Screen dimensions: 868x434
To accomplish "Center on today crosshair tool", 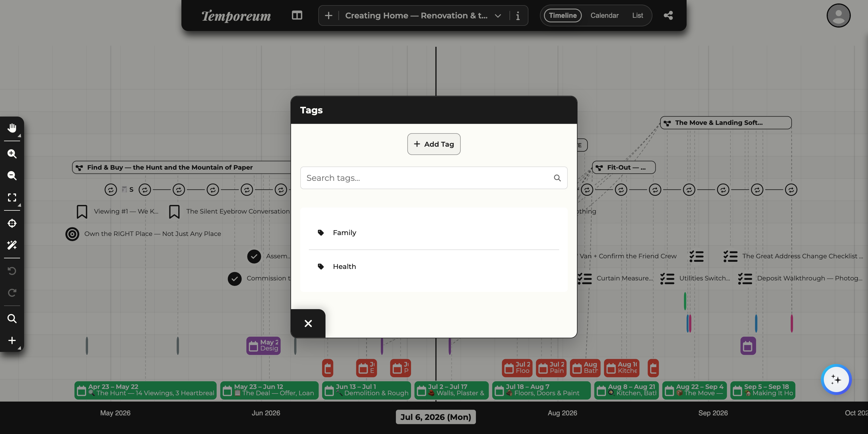I will [x=12, y=223].
